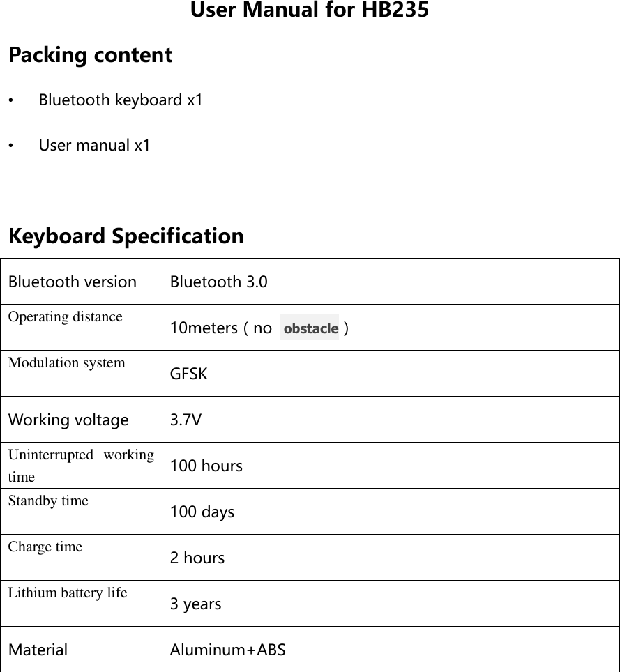This screenshot has width=620, height=672.
Task: Click the highlighted "obstacle" word
Action: (x=310, y=328)
